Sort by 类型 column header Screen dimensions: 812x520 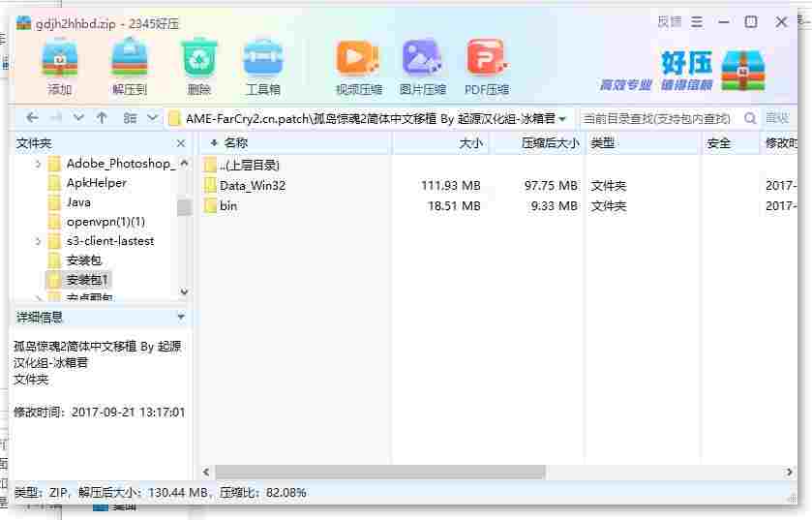tap(644, 143)
